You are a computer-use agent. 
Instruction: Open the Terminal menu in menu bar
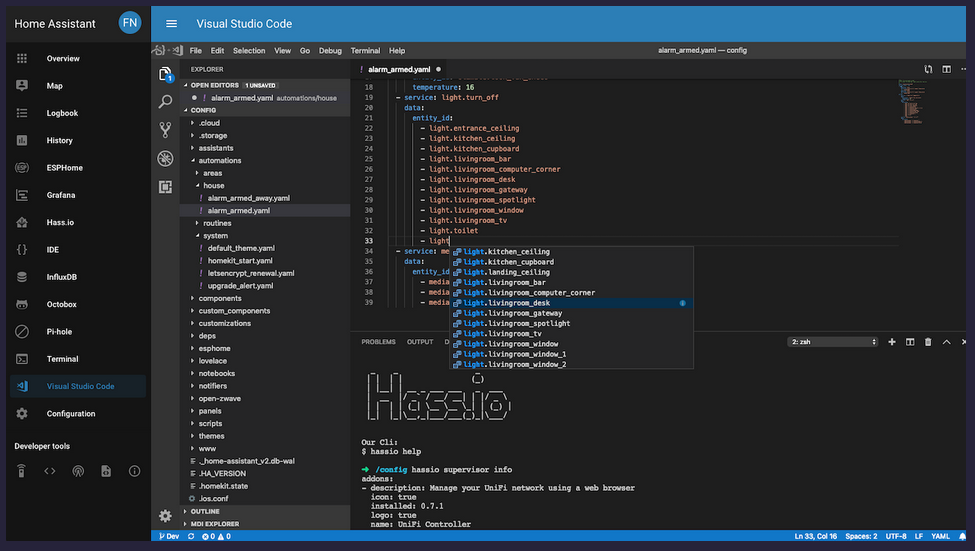365,50
